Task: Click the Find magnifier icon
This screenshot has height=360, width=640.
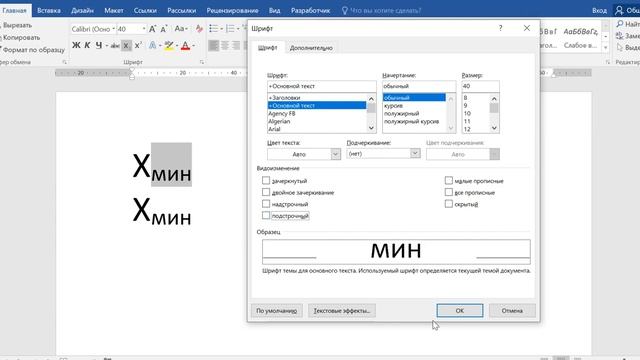Action: [620, 24]
